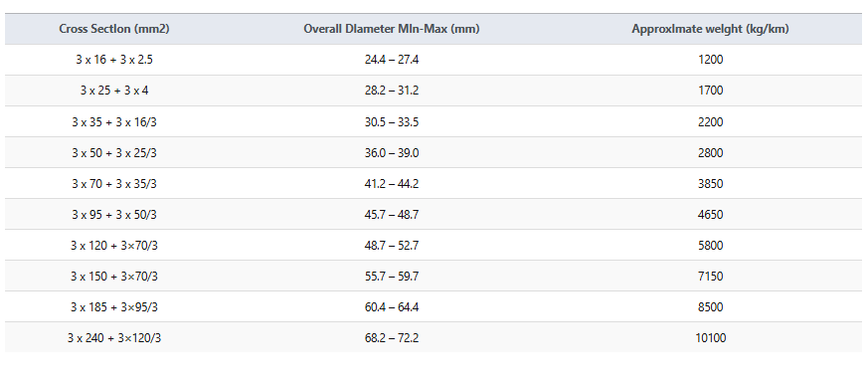Click the weight value 10100
Screen dimensions: 868x380
coord(710,338)
